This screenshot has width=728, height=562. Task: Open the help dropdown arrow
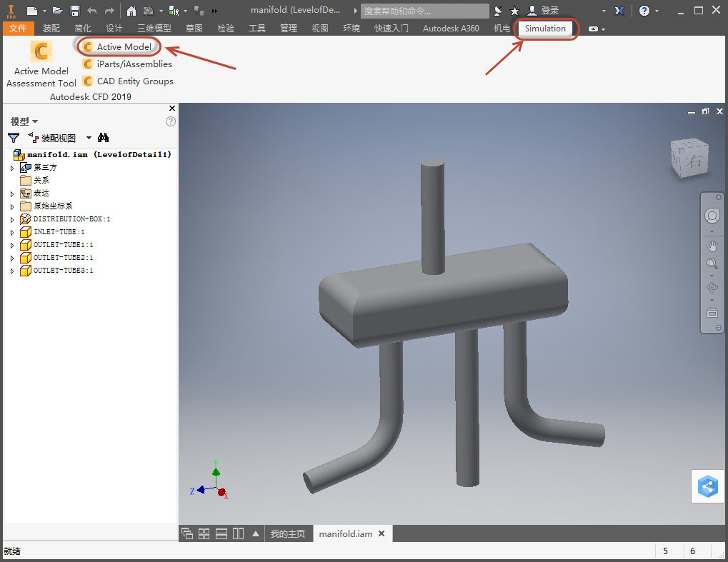(657, 11)
